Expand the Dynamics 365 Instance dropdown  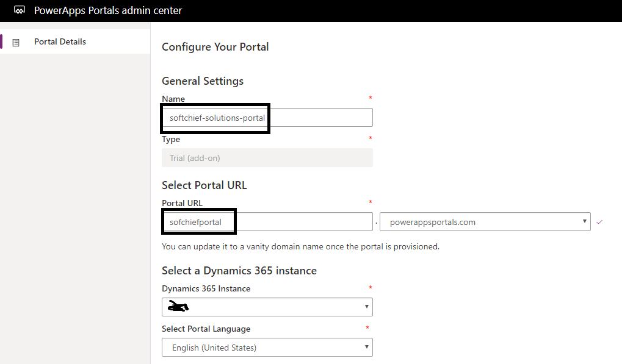tap(267, 307)
